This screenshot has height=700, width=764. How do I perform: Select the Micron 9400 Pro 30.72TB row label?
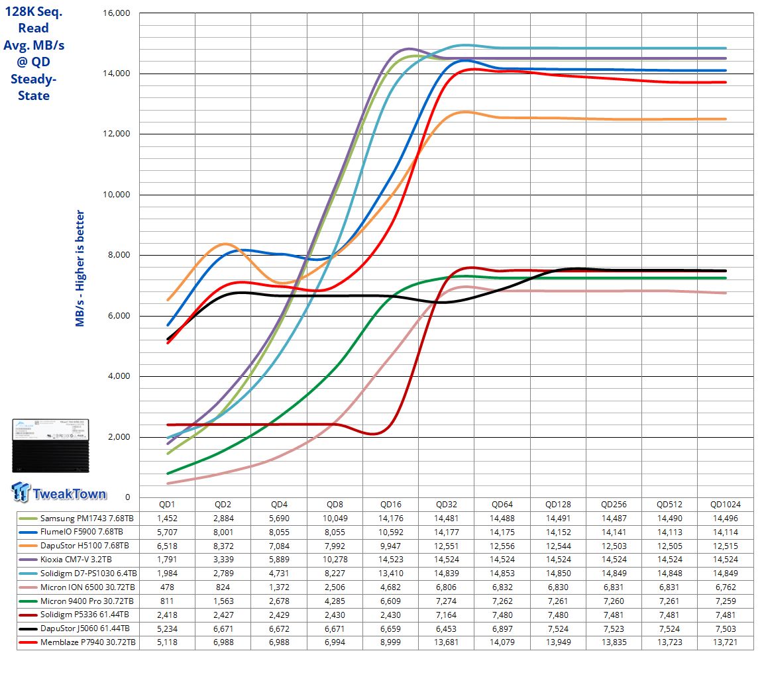click(x=87, y=601)
